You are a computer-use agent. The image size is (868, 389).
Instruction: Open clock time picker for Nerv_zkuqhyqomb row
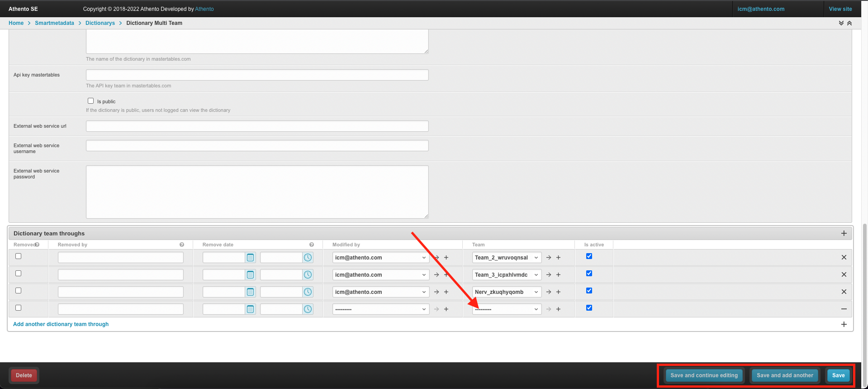point(308,292)
